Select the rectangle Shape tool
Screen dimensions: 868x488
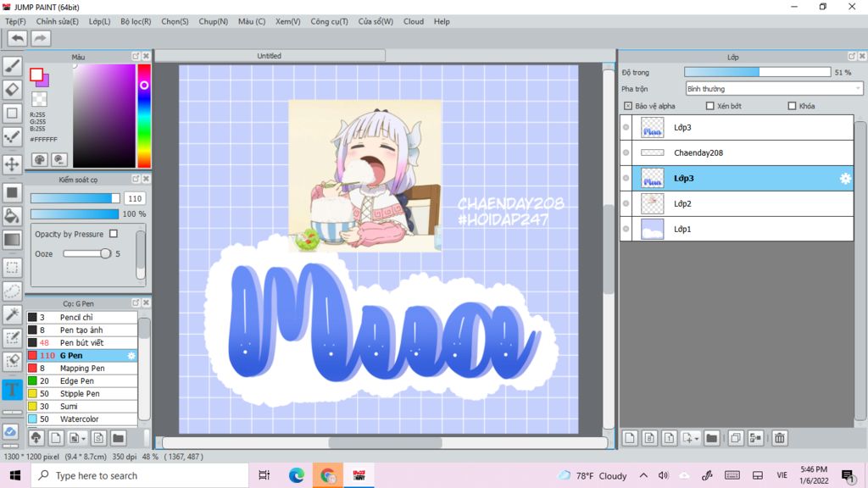coord(12,113)
